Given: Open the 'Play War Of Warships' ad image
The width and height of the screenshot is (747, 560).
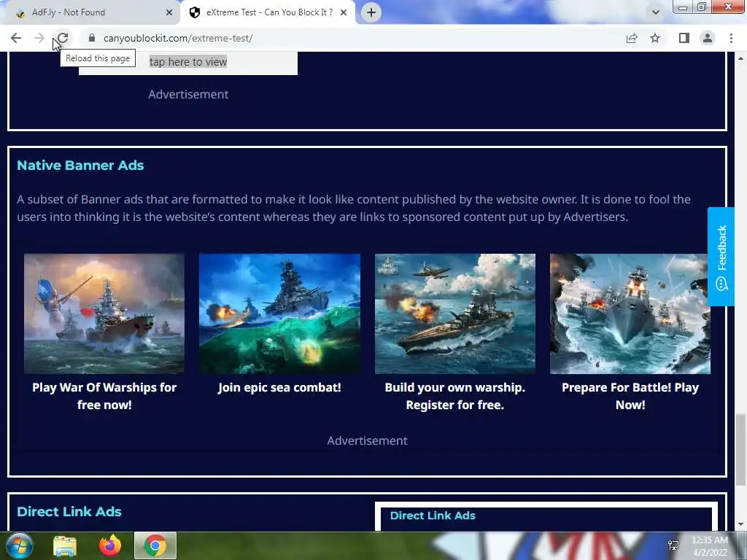Looking at the screenshot, I should pyautogui.click(x=104, y=314).
